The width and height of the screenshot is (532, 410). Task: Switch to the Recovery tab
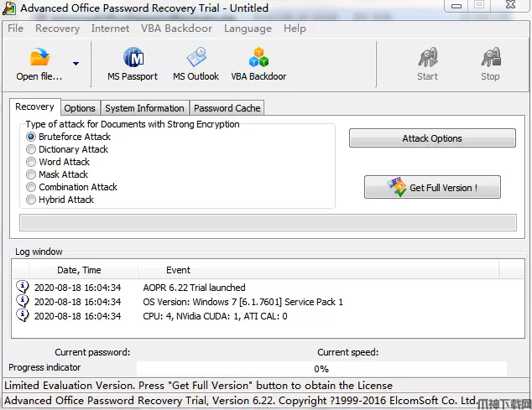click(35, 106)
